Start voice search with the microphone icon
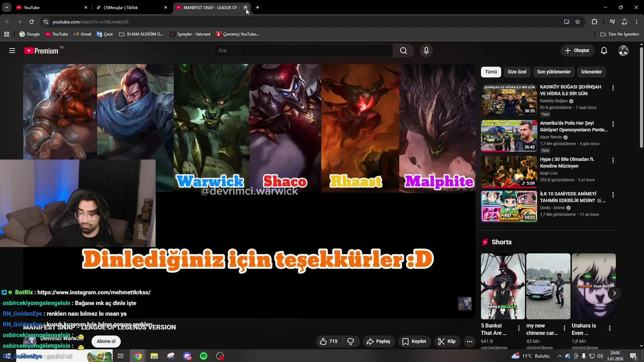 pos(426,51)
